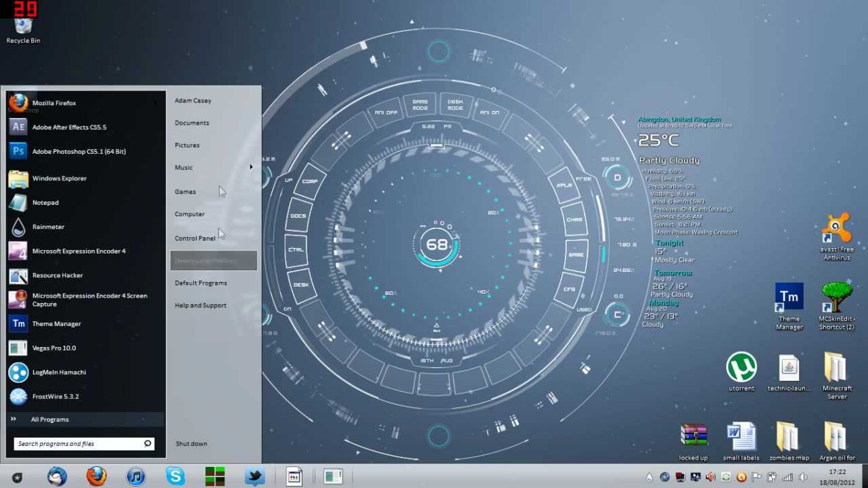Click the CFG button on the dial
This screenshot has height=488, width=868.
[x=569, y=289]
